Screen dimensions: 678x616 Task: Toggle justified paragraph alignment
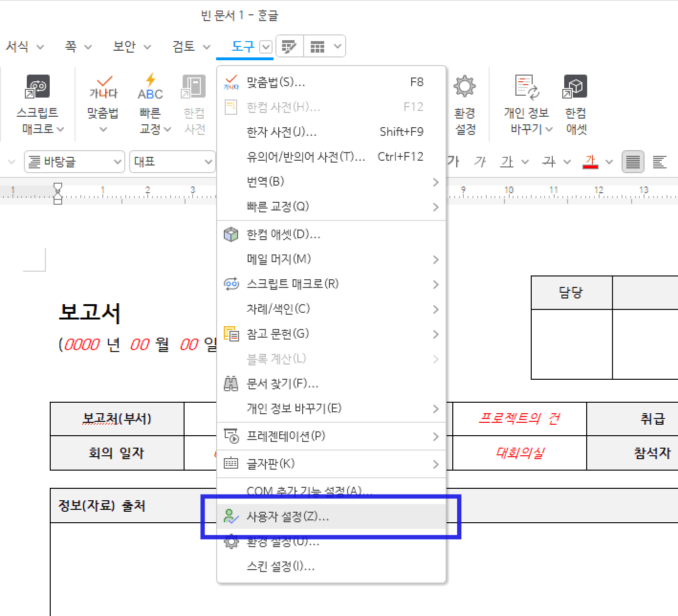(632, 162)
